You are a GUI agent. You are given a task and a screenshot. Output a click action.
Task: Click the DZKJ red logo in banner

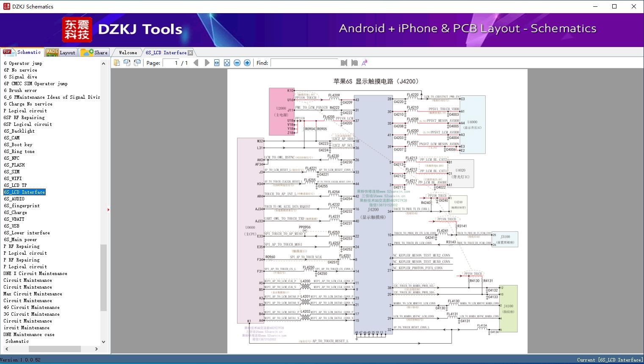[77, 30]
